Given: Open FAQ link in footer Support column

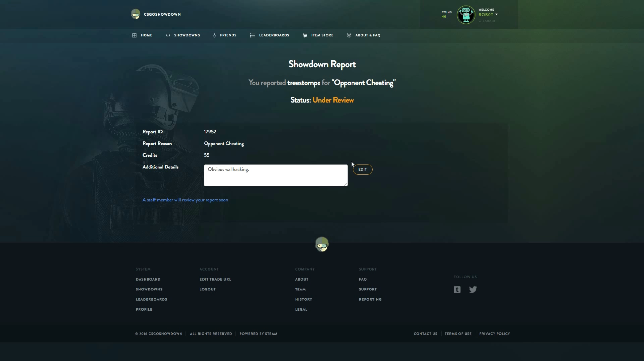Looking at the screenshot, I should point(363,279).
